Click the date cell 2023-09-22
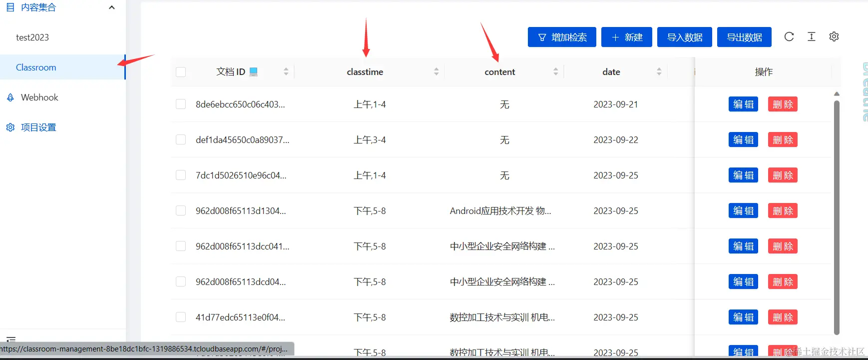 (616, 139)
